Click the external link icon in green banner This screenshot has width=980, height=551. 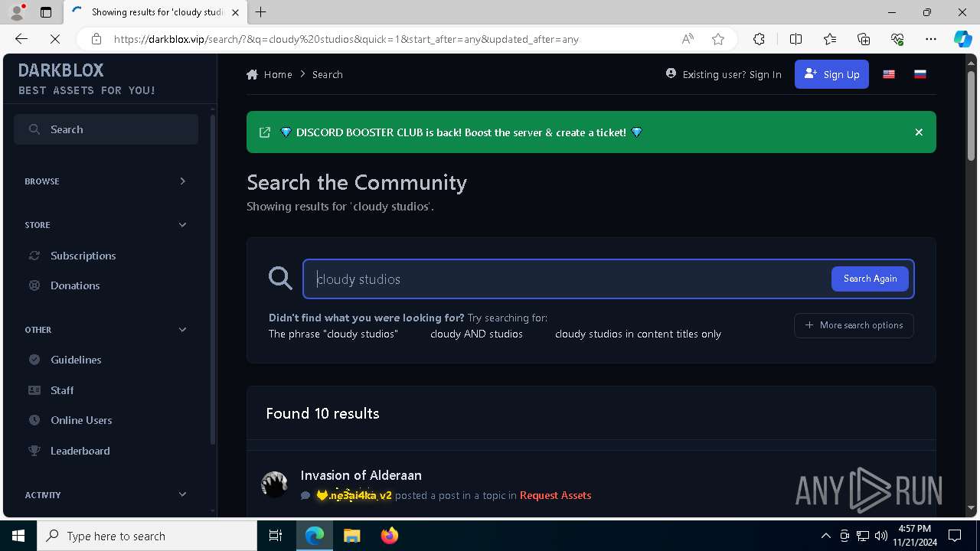click(x=265, y=132)
